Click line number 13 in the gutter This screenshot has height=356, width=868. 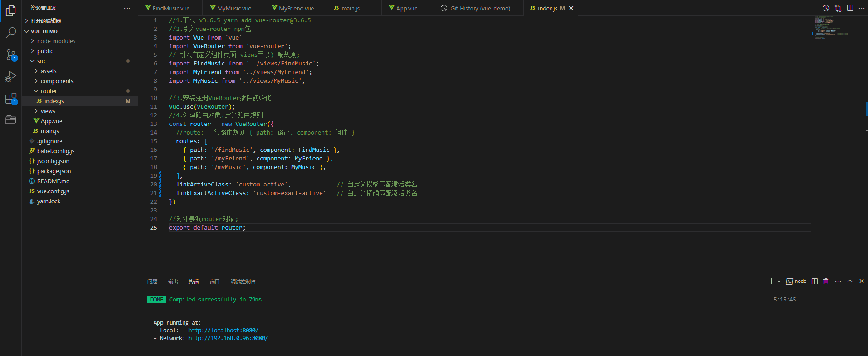(x=154, y=124)
